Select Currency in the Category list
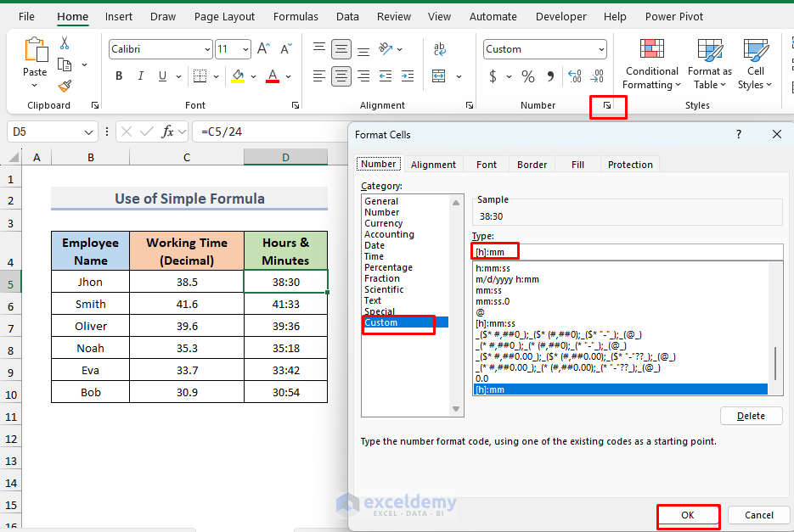The image size is (794, 532). click(383, 223)
